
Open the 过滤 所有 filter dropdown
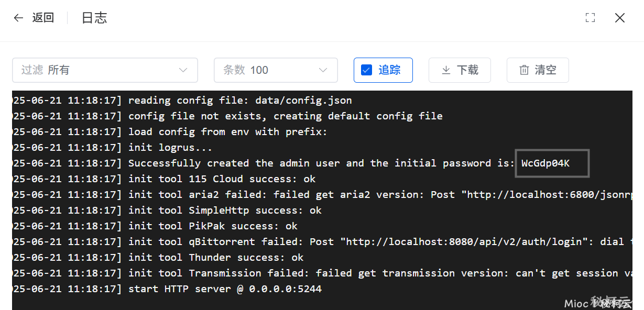(105, 70)
